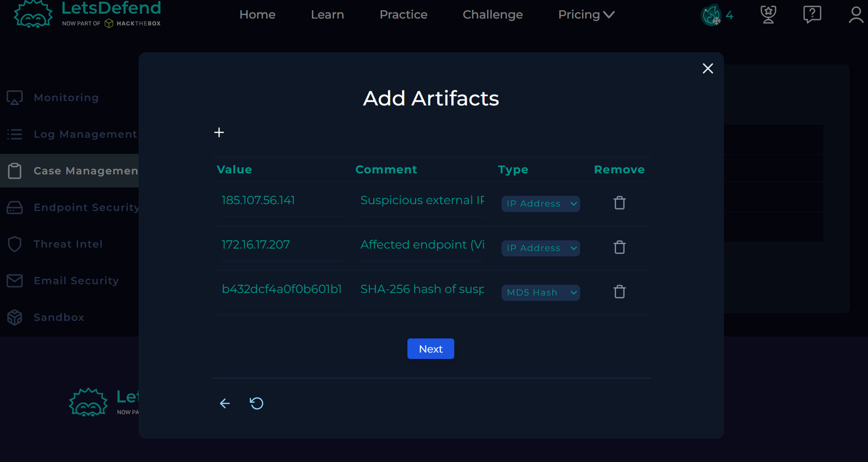Open the trophy badge icon in header
Image resolution: width=868 pixels, height=462 pixels.
pyautogui.click(x=768, y=15)
